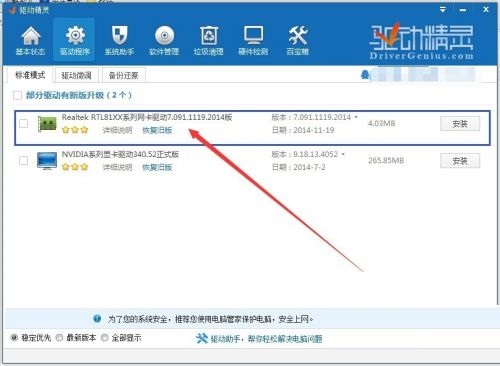Click the NVIDIA display monitor icon
500x366 pixels.
point(47,161)
